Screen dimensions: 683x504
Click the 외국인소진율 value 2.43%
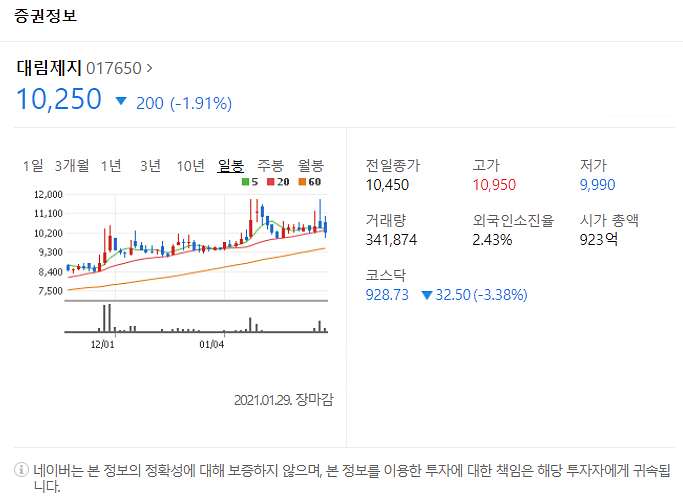click(492, 240)
